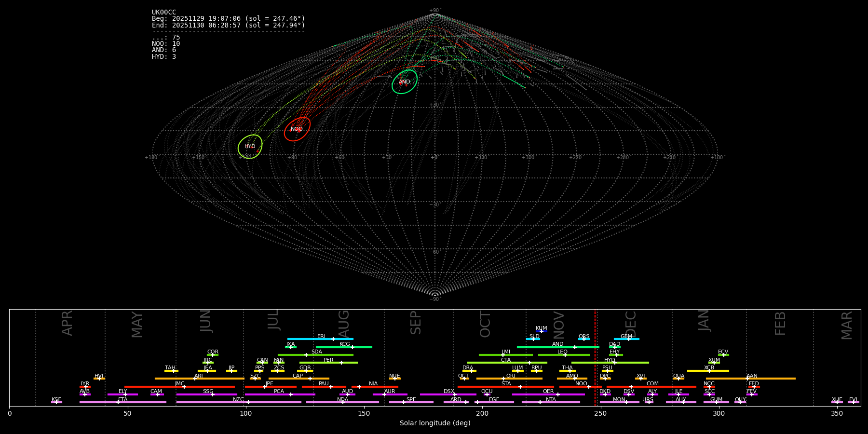Click the station ID UK00CC text
The width and height of the screenshot is (868, 434).
pyautogui.click(x=164, y=12)
